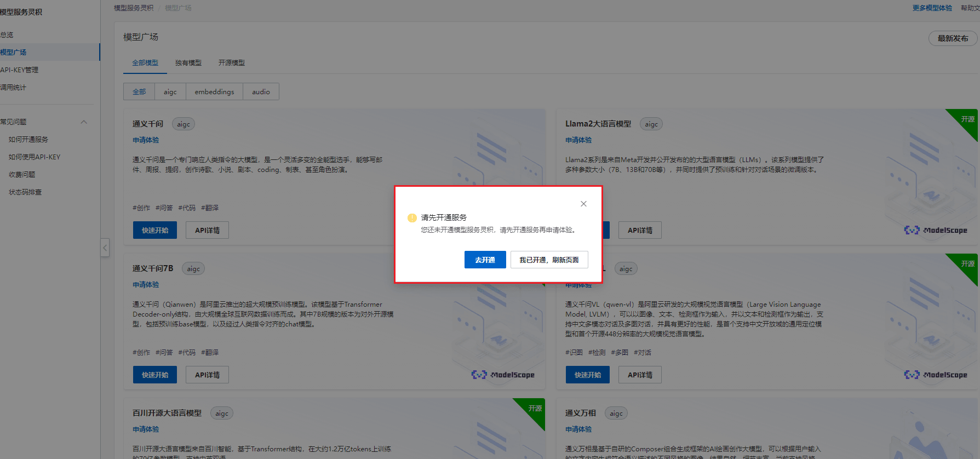Click 模型服务灵积 breadcrumb
Screen dimensions: 980x459
click(x=134, y=8)
